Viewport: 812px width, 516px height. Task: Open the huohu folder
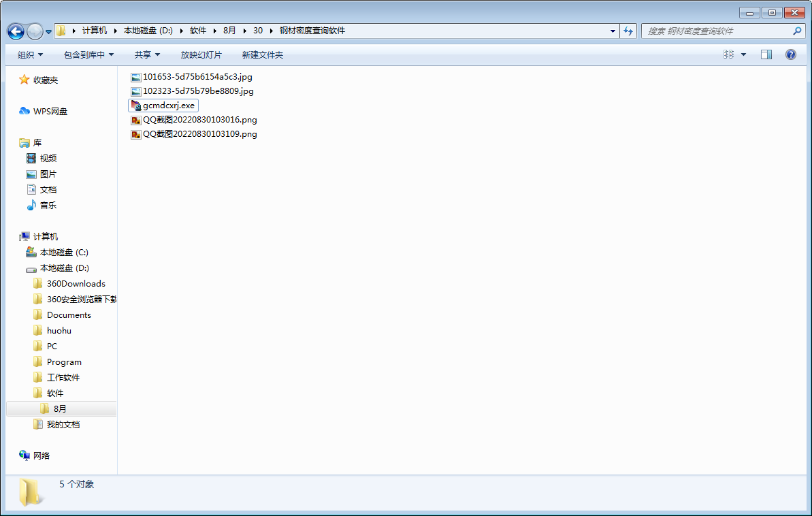[x=59, y=331]
